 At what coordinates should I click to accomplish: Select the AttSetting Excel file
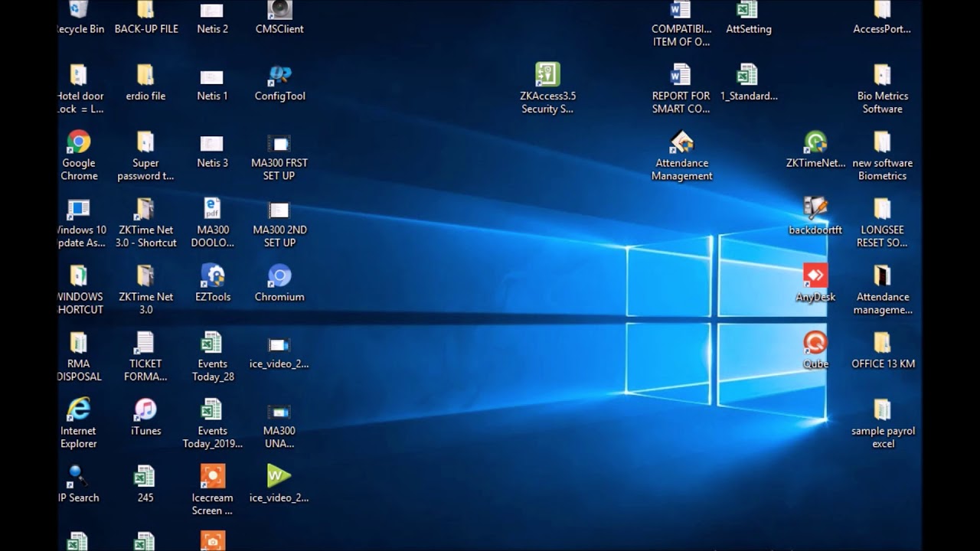coord(748,18)
